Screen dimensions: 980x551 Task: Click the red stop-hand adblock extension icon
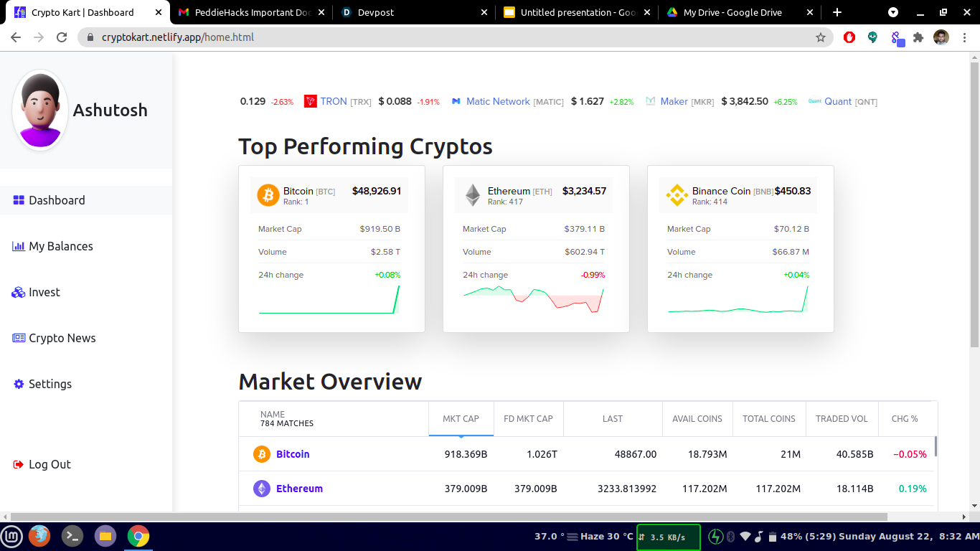tap(849, 37)
